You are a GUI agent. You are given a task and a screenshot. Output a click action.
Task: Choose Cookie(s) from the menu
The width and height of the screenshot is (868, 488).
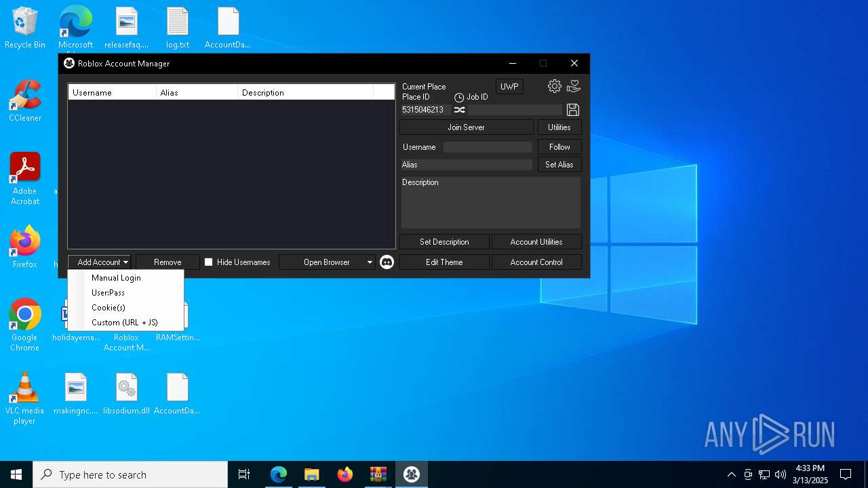(x=125, y=308)
